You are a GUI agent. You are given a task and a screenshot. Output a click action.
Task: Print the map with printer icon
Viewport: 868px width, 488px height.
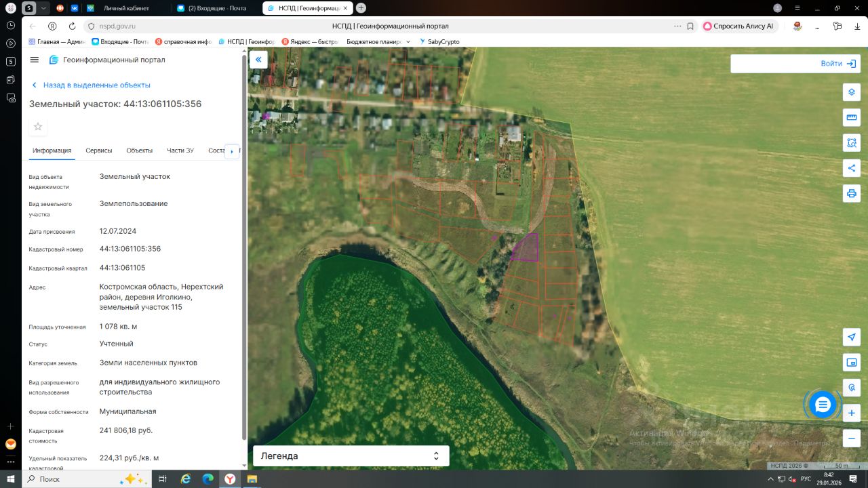coord(852,194)
